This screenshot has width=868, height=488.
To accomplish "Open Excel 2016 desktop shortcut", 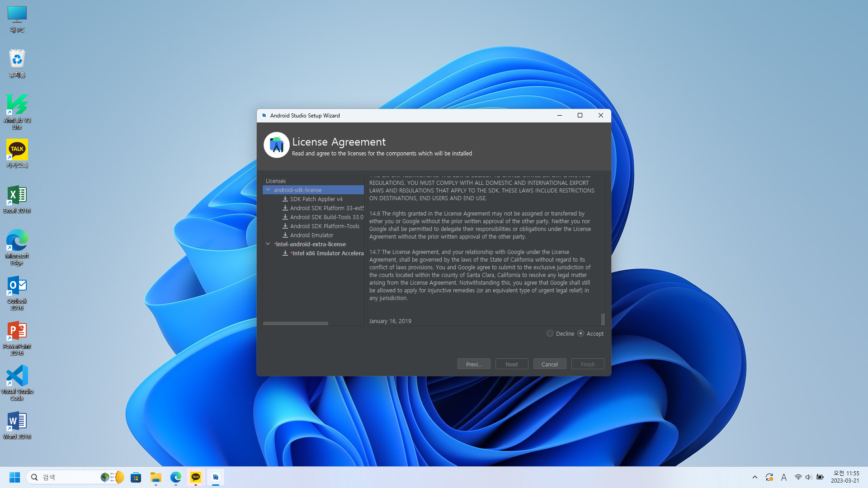I will coord(17,199).
